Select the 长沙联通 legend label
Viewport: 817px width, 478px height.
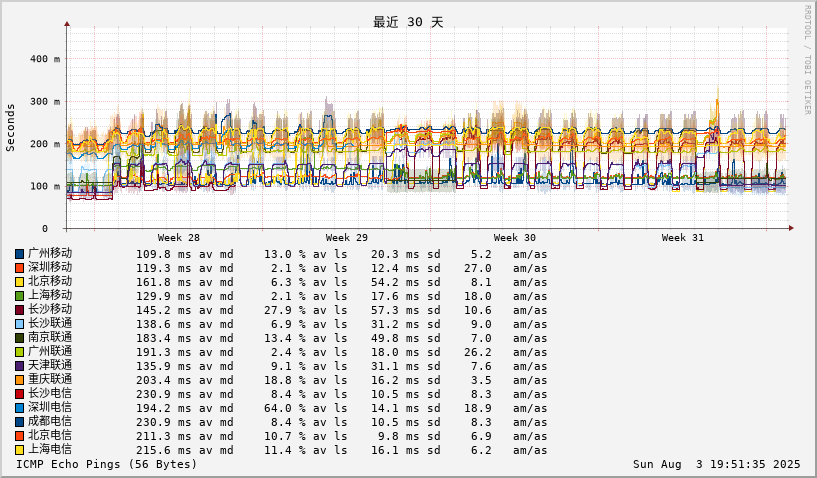50,324
